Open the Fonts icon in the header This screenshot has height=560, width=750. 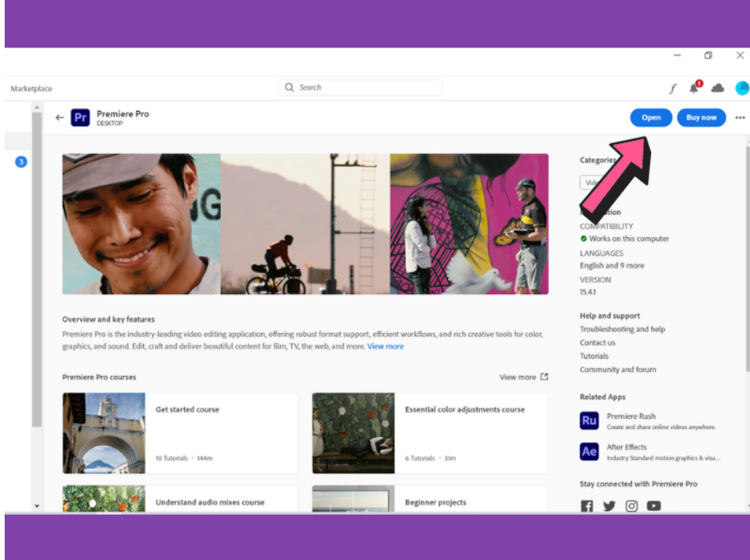click(x=673, y=88)
